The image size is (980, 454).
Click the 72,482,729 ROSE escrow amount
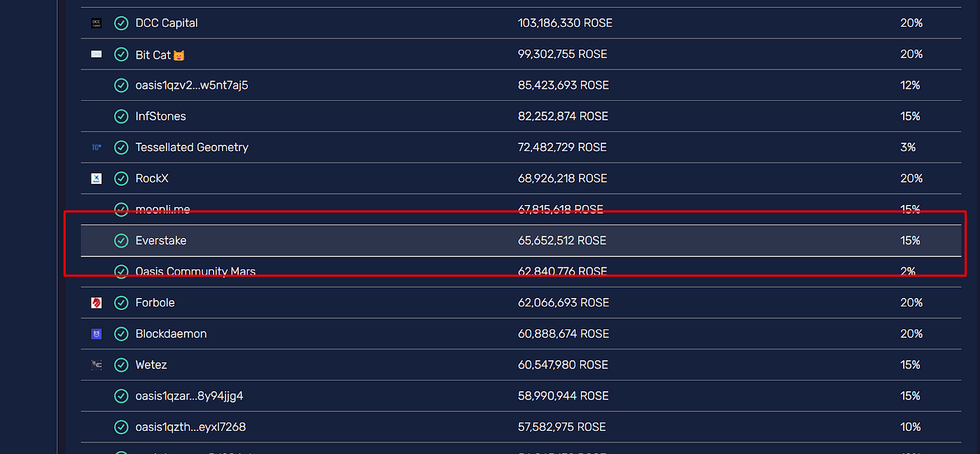tap(562, 148)
